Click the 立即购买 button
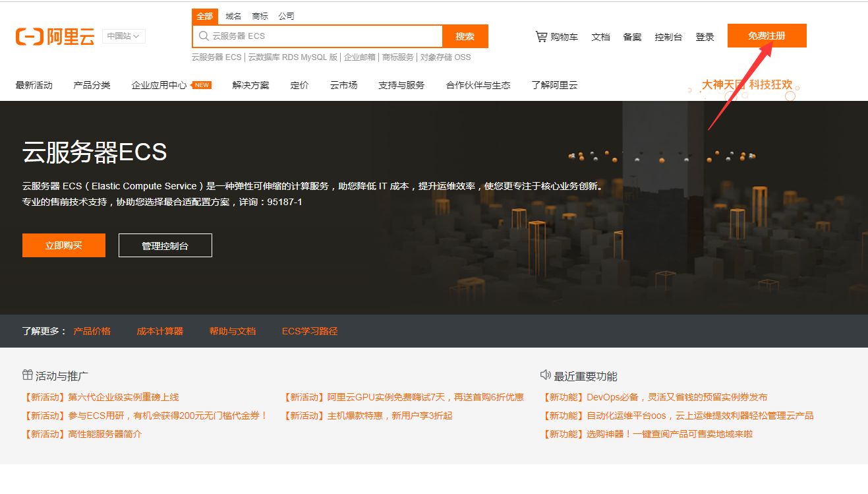Image resolution: width=868 pixels, height=494 pixels. pos(64,245)
